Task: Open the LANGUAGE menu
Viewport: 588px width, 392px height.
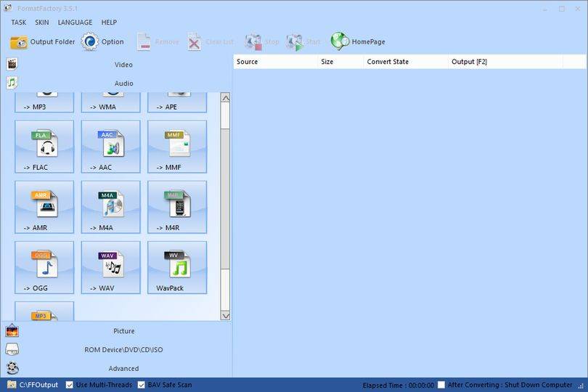Action: pyautogui.click(x=75, y=23)
